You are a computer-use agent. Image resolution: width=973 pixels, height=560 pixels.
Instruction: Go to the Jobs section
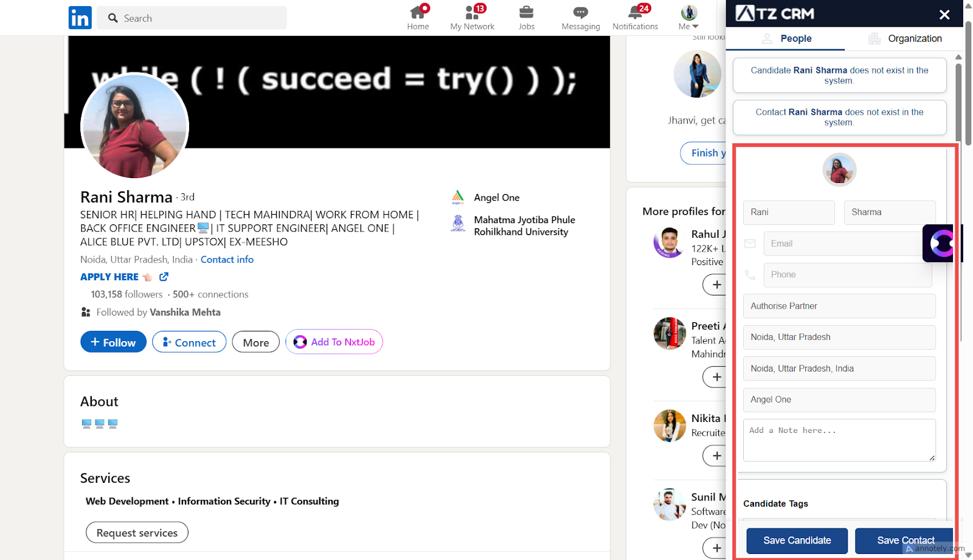pos(527,18)
